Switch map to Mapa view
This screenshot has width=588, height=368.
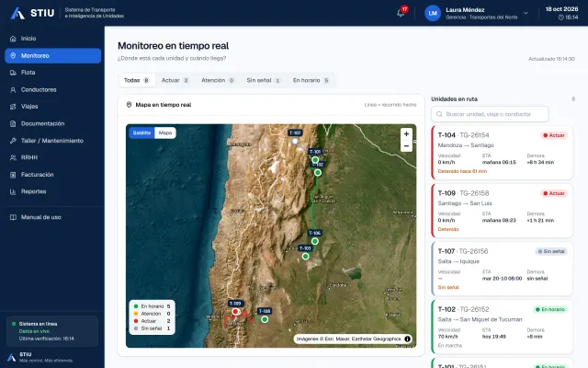click(x=165, y=132)
